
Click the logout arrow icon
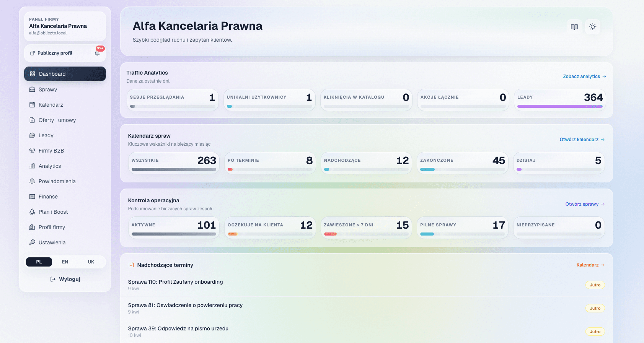(x=53, y=279)
